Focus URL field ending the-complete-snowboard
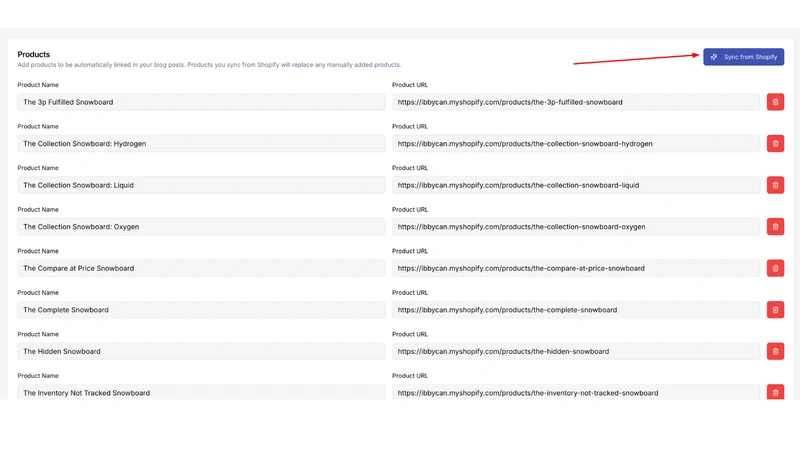The height and width of the screenshot is (450, 800). click(x=576, y=310)
